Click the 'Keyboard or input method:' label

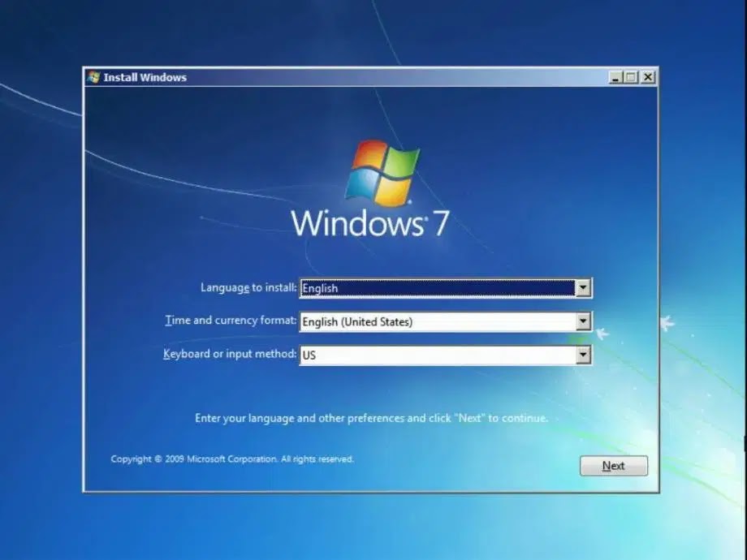(230, 354)
